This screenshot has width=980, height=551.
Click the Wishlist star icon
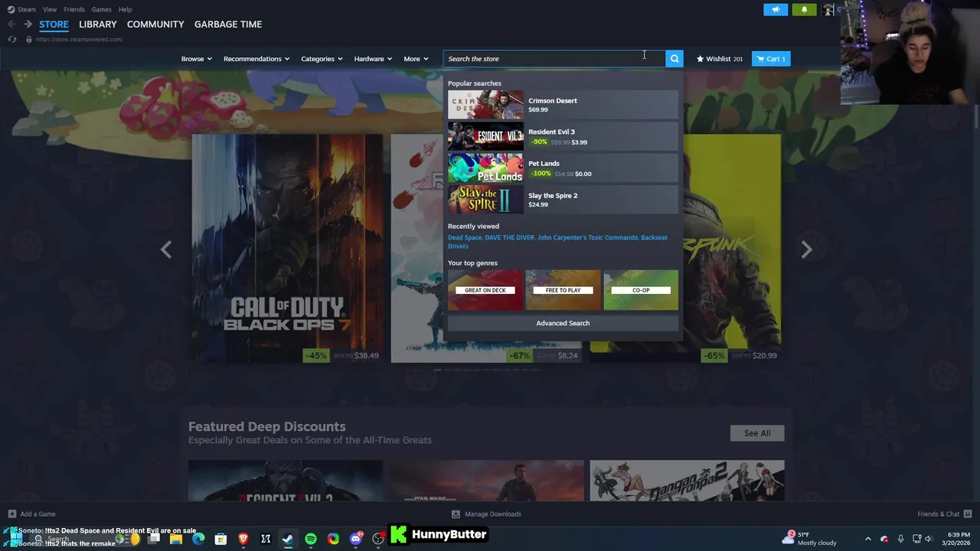click(x=700, y=59)
